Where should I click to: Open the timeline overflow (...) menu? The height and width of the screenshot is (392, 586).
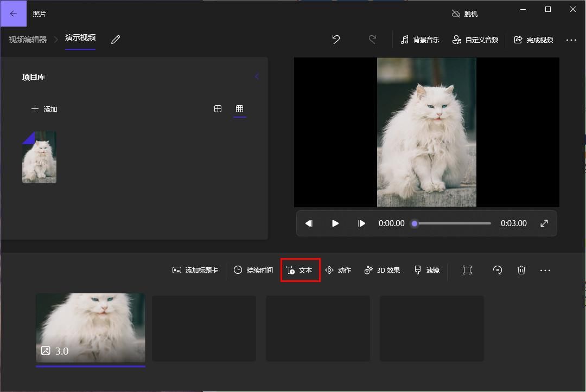(545, 269)
